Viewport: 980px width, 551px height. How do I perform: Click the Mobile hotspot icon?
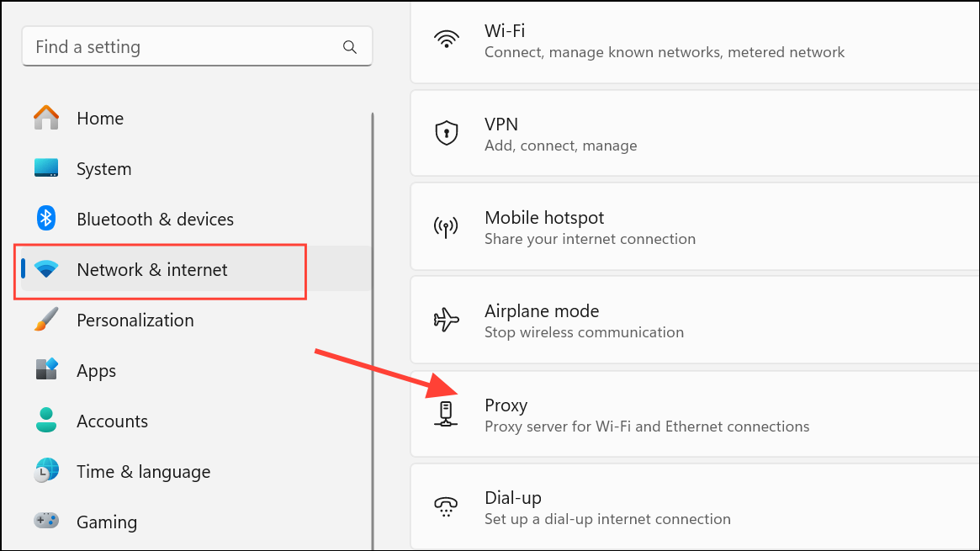point(446,225)
